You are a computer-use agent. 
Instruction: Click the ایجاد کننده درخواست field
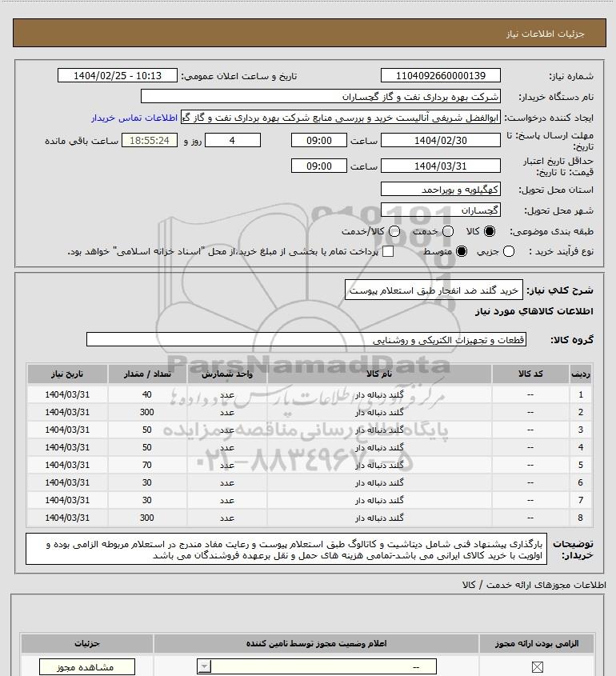[341, 118]
